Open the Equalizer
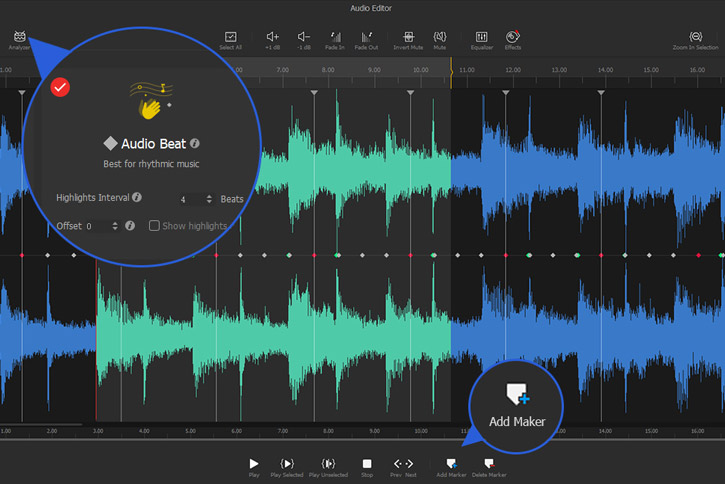The height and width of the screenshot is (484, 725). (x=482, y=38)
